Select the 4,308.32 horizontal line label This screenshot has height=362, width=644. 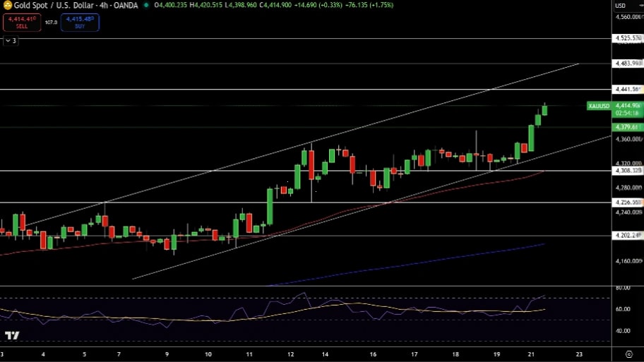pyautogui.click(x=628, y=171)
